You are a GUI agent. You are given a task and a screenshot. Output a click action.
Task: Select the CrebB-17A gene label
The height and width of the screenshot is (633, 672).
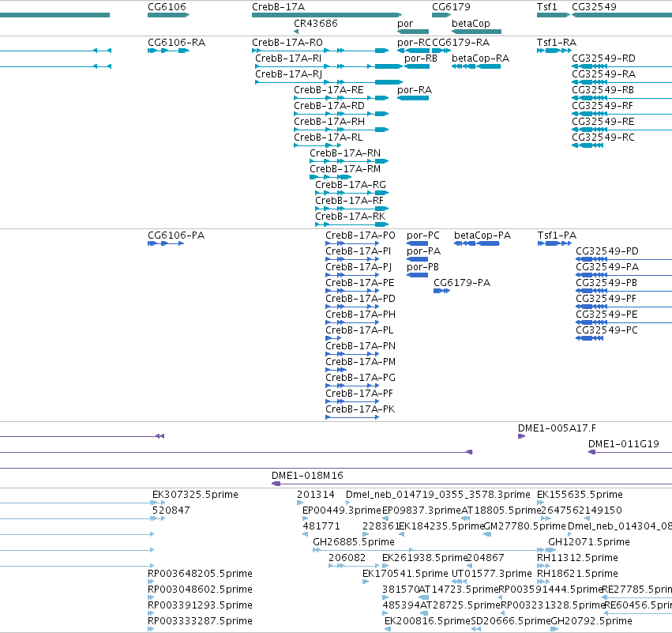(278, 7)
